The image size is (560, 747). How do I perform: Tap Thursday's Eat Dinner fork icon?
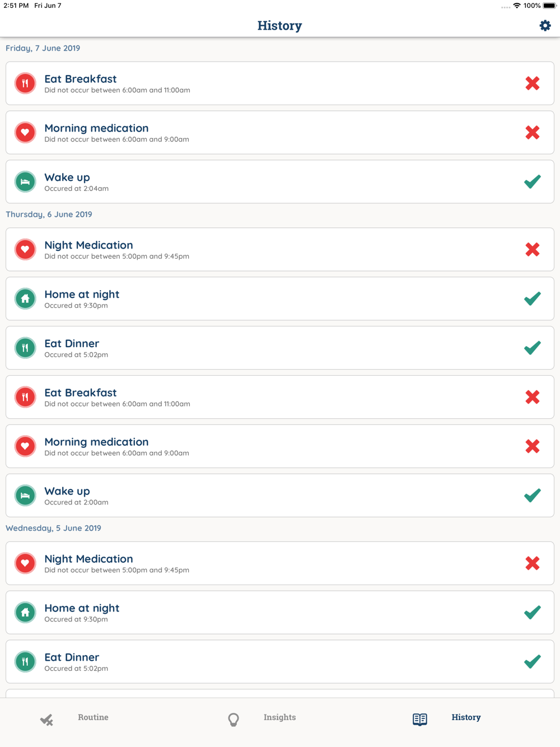[25, 348]
